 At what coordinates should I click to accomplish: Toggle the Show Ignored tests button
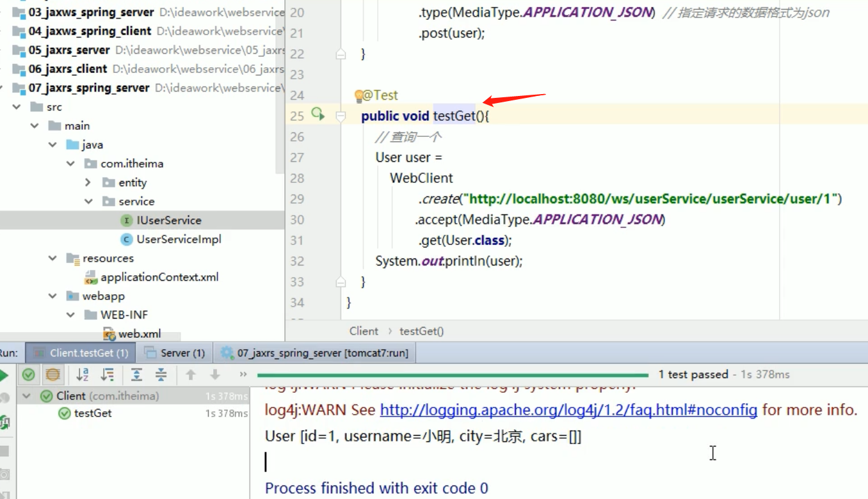[52, 375]
